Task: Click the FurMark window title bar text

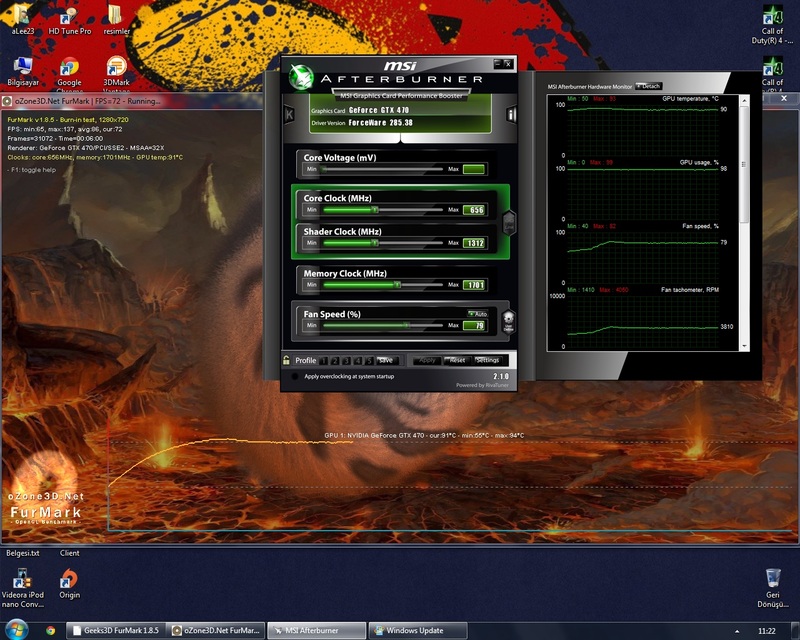Action: 87,101
